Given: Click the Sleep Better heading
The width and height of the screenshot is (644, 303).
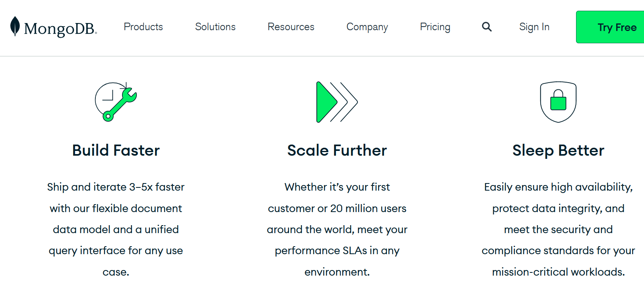Looking at the screenshot, I should pyautogui.click(x=558, y=151).
